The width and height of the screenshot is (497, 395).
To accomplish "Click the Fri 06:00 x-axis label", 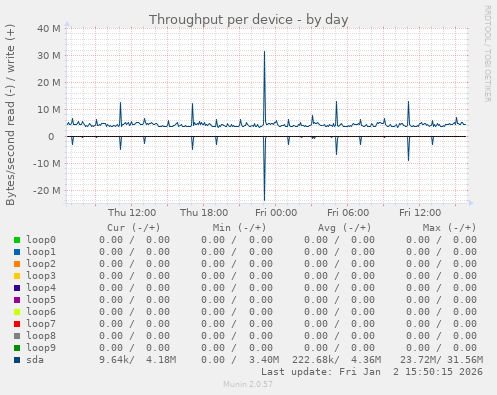I will pos(348,213).
